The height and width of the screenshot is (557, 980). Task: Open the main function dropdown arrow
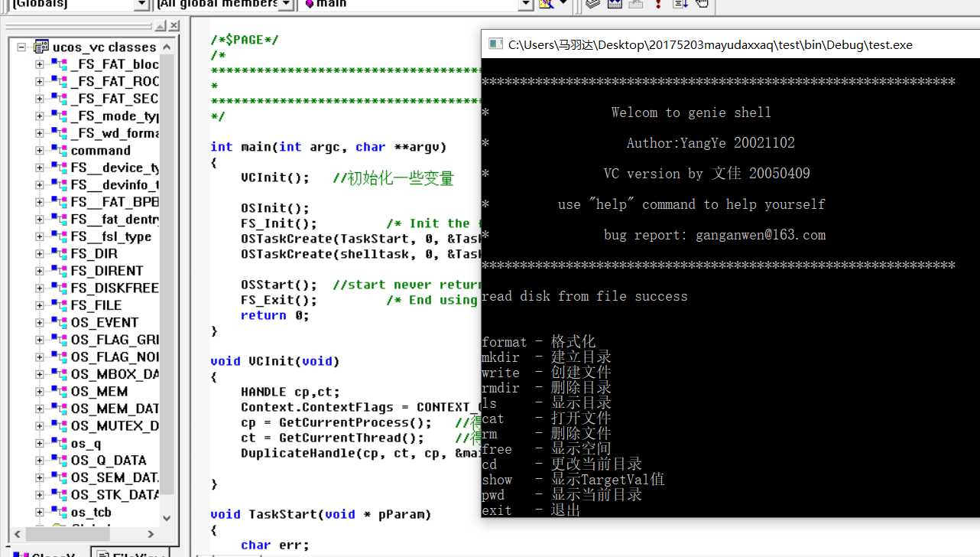point(526,4)
